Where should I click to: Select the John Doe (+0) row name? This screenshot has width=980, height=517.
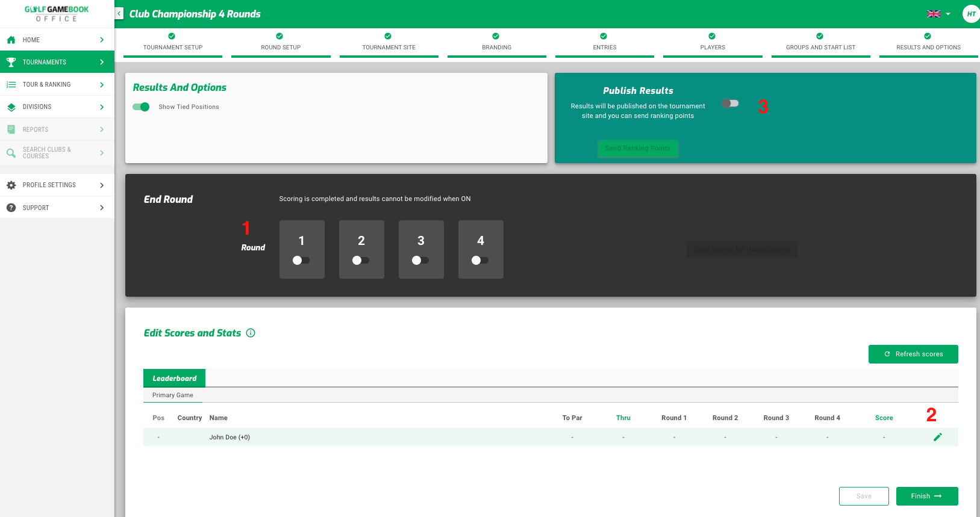click(x=229, y=438)
